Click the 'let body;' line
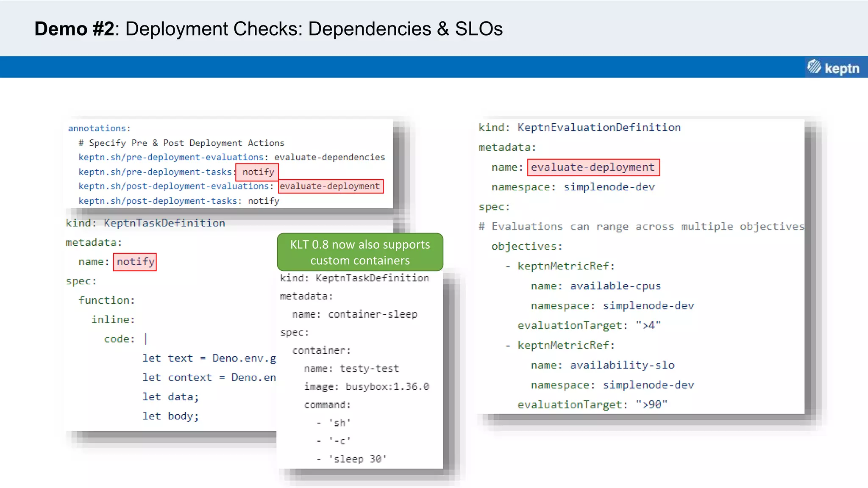The height and width of the screenshot is (488, 868). 170,416
